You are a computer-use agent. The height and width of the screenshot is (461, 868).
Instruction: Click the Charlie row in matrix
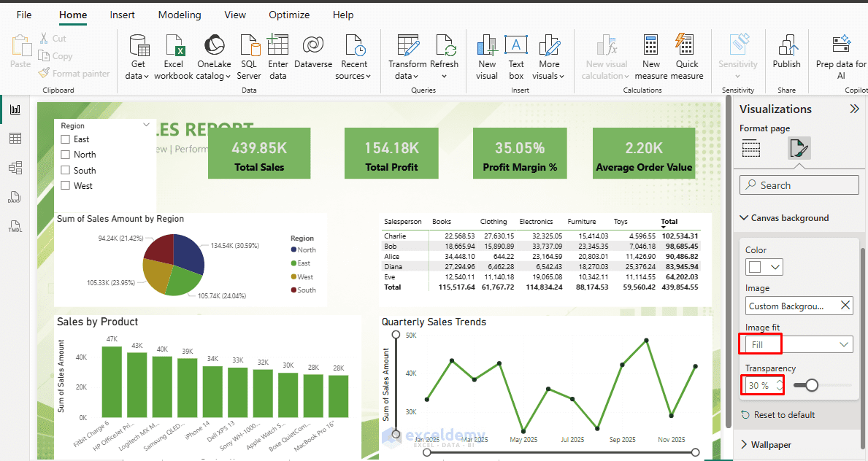coord(541,236)
